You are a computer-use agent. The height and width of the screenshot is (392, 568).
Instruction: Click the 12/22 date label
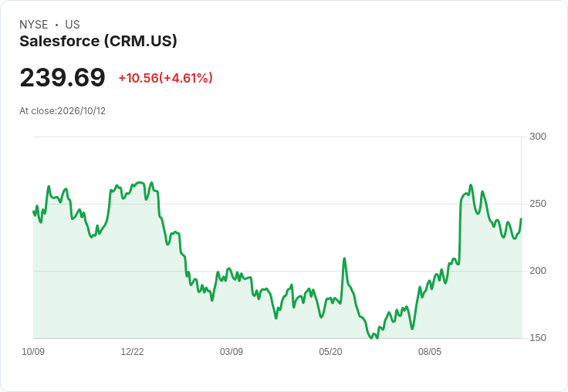(132, 351)
